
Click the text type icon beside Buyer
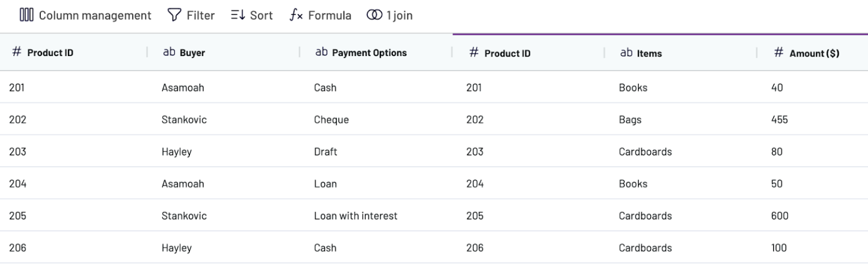169,53
